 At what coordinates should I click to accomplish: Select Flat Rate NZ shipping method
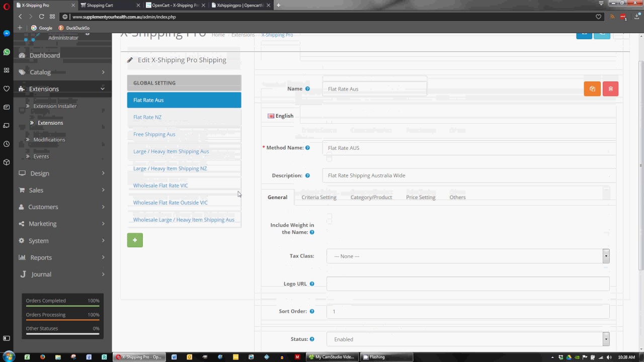point(184,117)
